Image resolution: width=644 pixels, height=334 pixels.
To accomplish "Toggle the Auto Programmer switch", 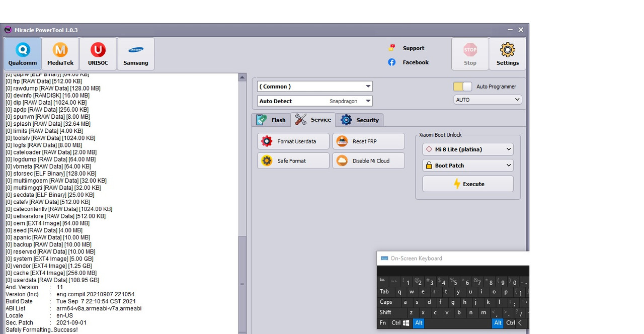I will (x=462, y=87).
